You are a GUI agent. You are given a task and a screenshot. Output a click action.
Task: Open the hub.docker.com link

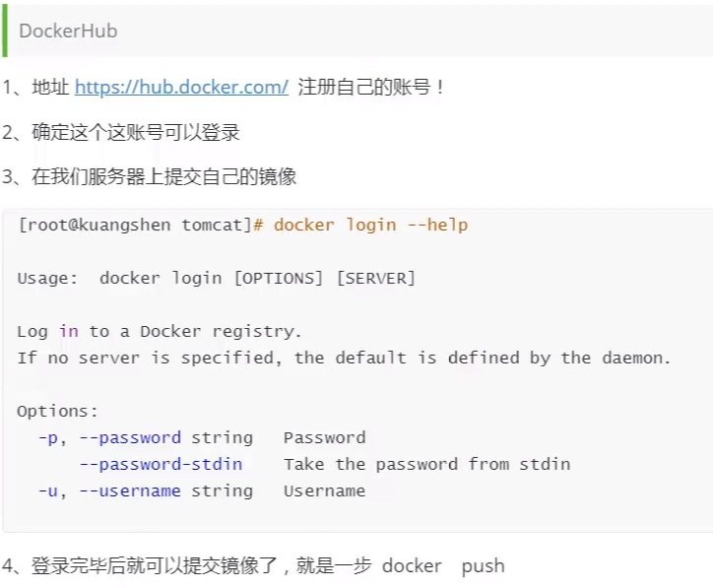(x=181, y=87)
